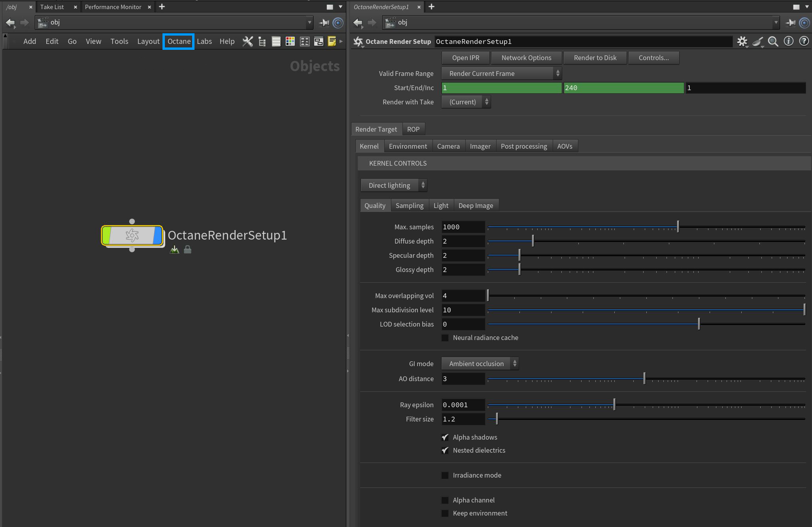
Task: Open GI mode Ambient occlusion dropdown
Action: pos(480,364)
